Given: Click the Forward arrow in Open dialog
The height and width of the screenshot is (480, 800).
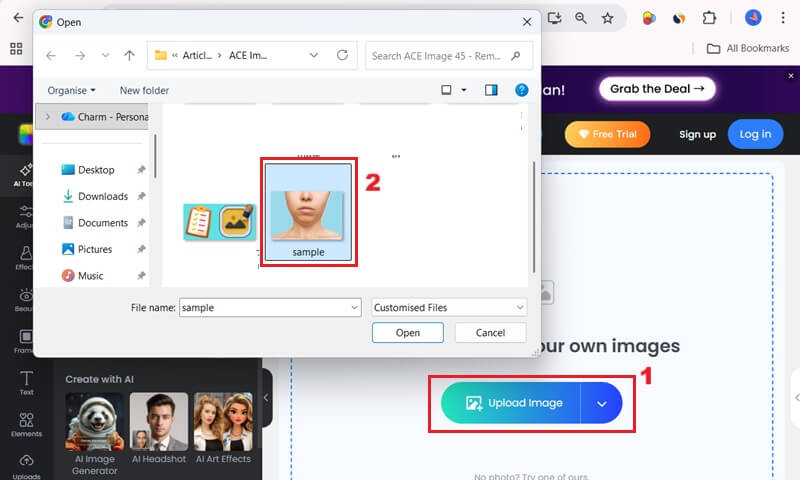Looking at the screenshot, I should (x=80, y=56).
